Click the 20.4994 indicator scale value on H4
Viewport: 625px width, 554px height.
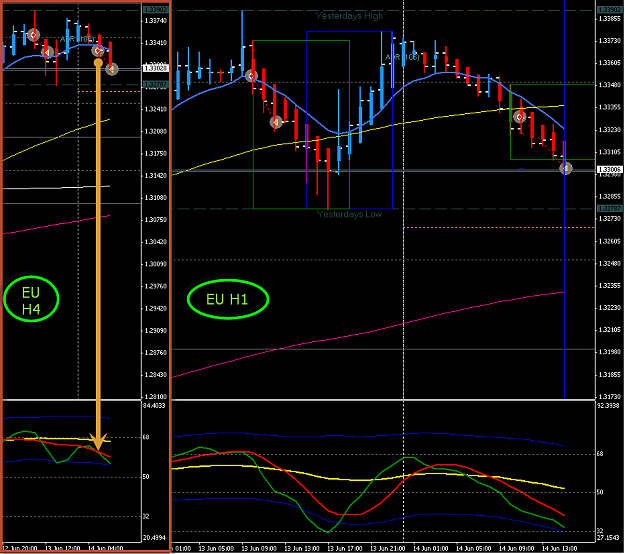coord(154,538)
